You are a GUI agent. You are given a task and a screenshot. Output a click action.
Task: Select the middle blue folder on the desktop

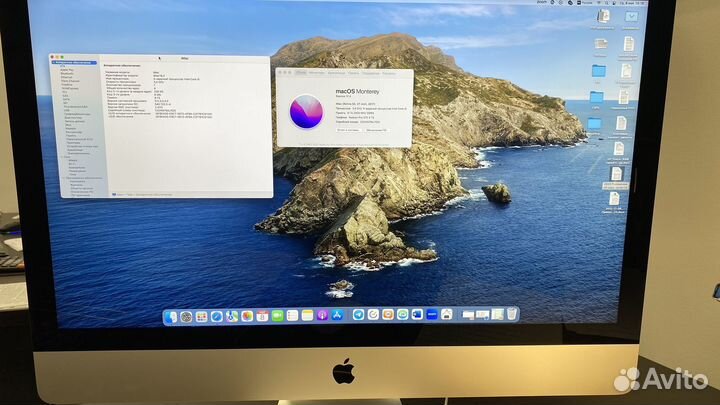click(x=596, y=97)
